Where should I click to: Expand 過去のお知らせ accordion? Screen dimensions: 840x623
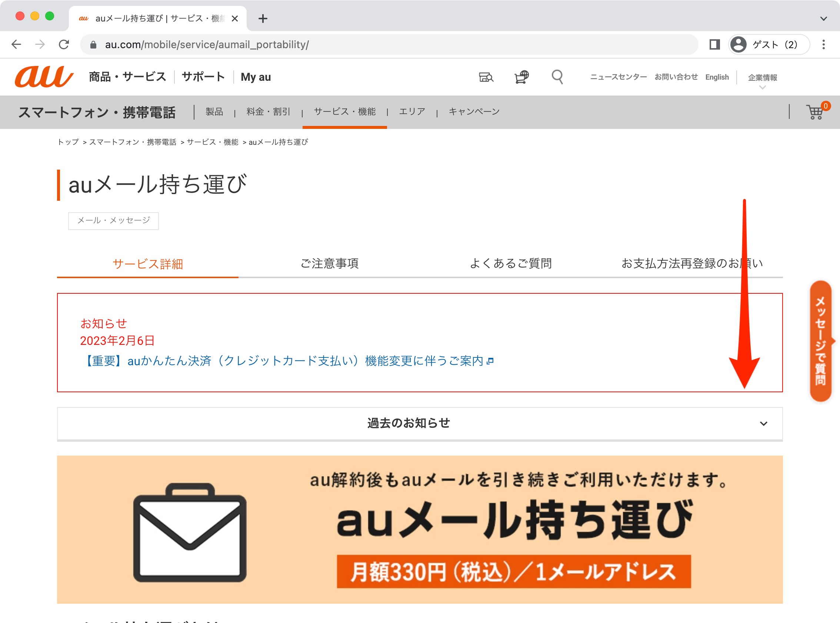(x=420, y=423)
